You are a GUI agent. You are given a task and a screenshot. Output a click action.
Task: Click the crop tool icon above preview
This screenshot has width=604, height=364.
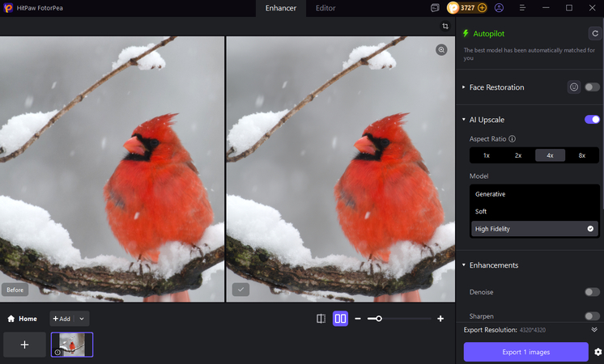(x=445, y=26)
